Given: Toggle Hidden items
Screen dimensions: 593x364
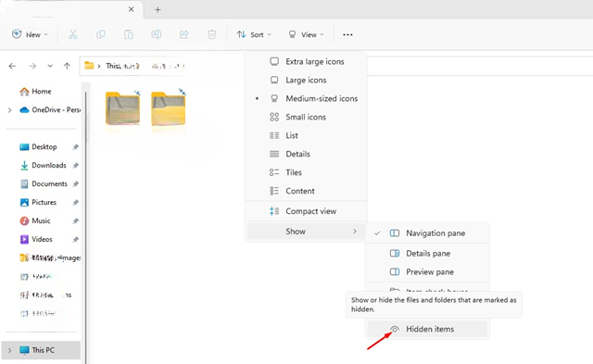Looking at the screenshot, I should (427, 329).
